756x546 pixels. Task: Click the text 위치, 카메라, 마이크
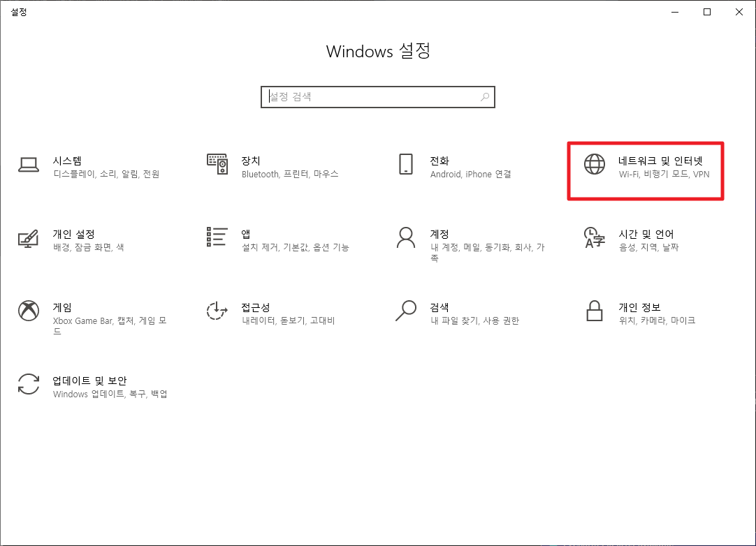[657, 320]
